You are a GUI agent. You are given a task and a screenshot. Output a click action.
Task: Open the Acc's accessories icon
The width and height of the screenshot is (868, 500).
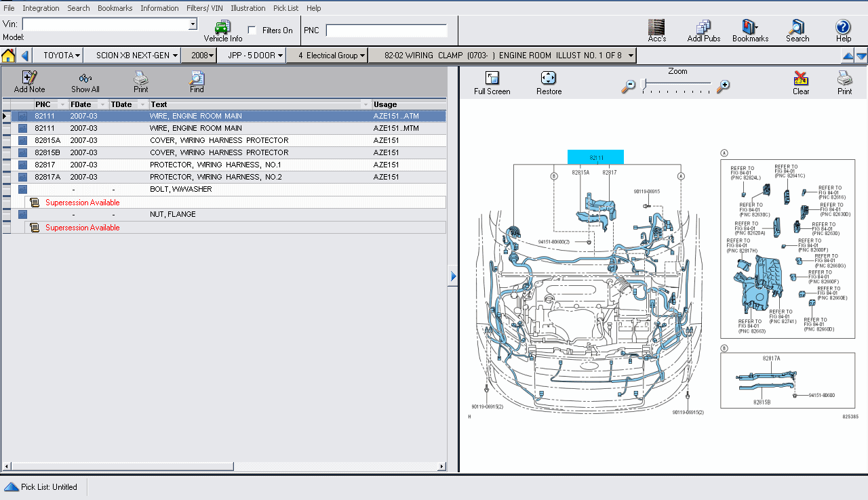[x=656, y=27]
